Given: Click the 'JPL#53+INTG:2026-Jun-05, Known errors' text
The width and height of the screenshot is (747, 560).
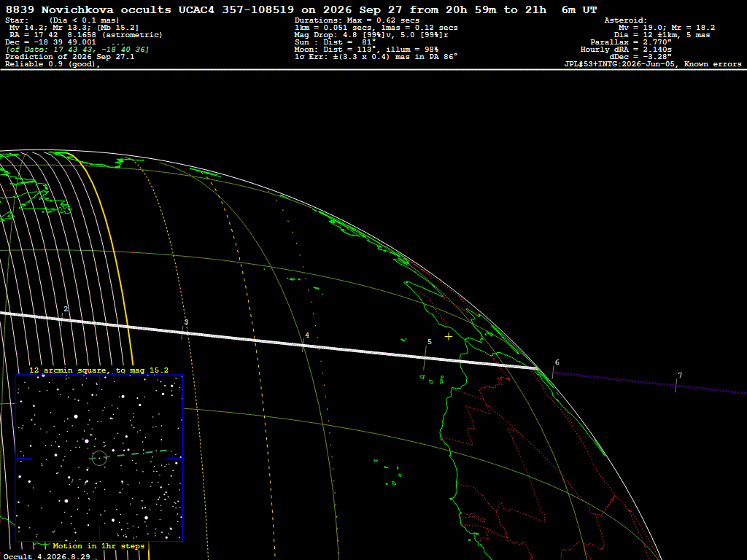Looking at the screenshot, I should click(x=653, y=64).
